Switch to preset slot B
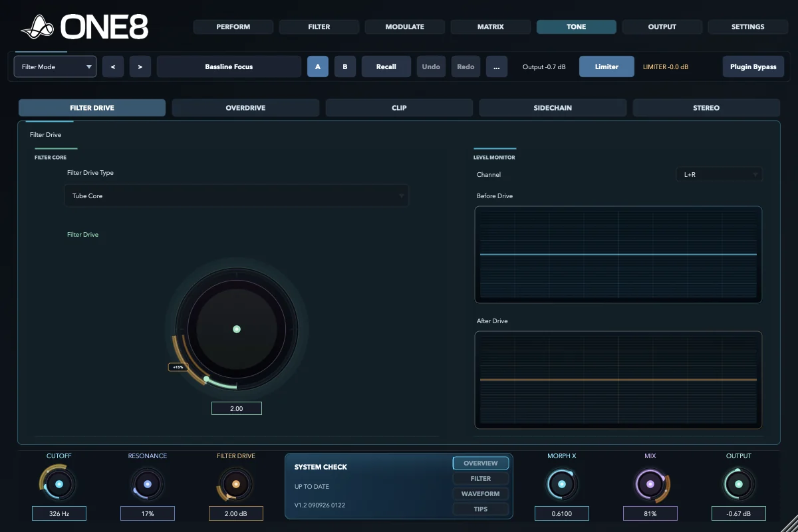Screen dimensions: 798x532 click(x=345, y=66)
